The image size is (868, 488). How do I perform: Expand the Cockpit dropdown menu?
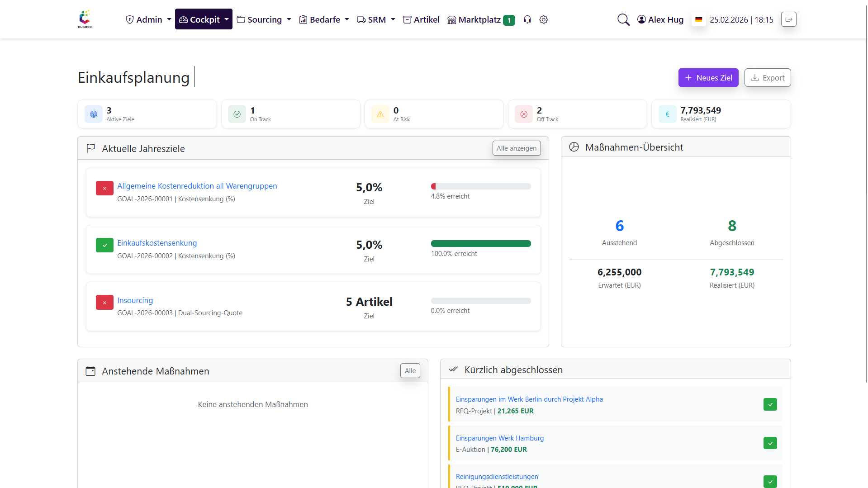204,19
